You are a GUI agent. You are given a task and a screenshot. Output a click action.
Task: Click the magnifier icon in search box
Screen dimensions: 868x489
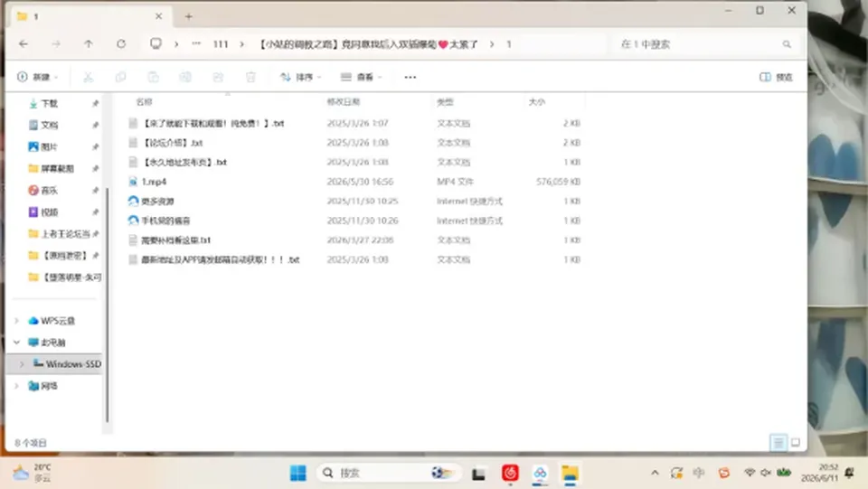coord(787,44)
